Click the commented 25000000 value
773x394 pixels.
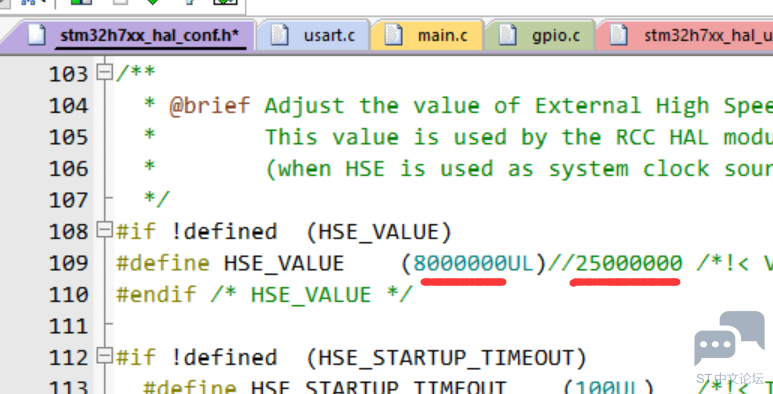click(x=629, y=263)
